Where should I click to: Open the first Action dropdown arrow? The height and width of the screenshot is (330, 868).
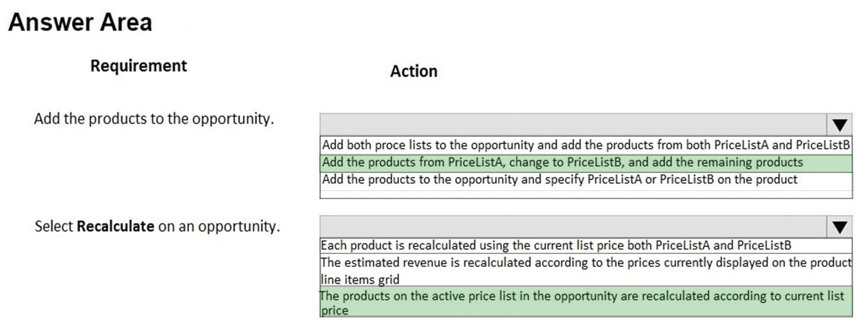tap(840, 124)
